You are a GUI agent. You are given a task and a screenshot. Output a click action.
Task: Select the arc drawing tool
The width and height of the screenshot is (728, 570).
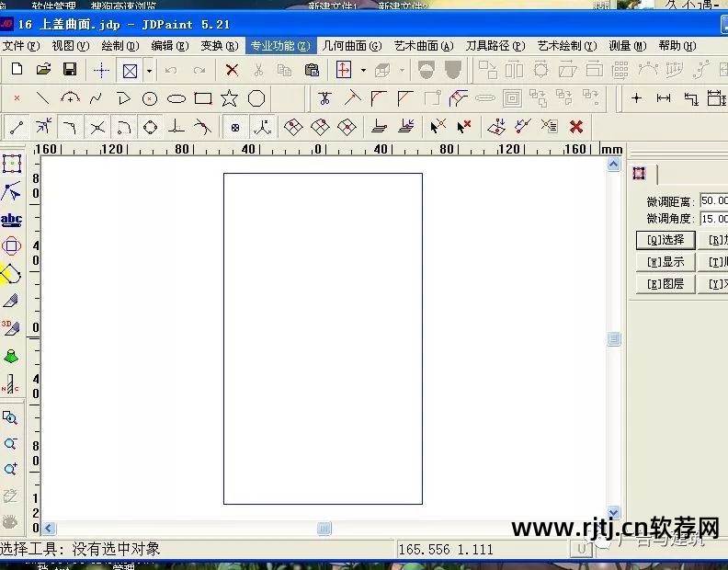pos(70,98)
